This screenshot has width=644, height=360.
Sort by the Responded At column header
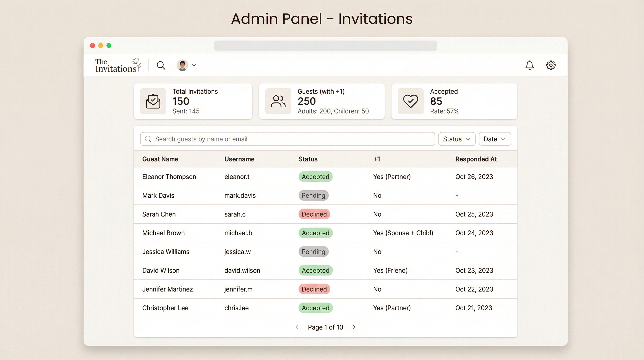476,159
